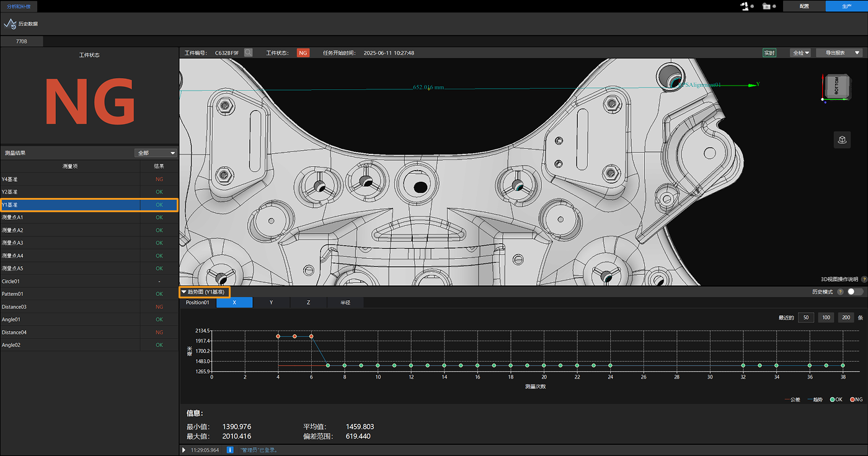The image size is (868, 456).
Task: Click the workpiece number search magnifier icon
Action: click(x=248, y=53)
